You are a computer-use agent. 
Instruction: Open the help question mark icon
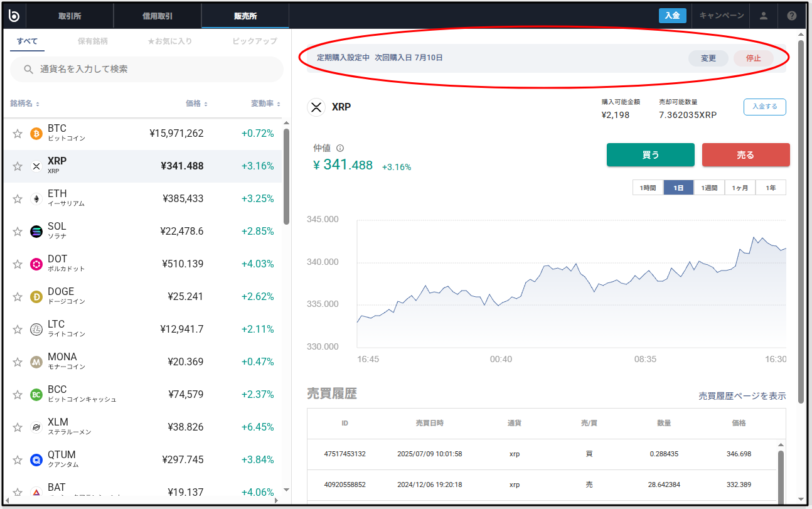coord(791,16)
